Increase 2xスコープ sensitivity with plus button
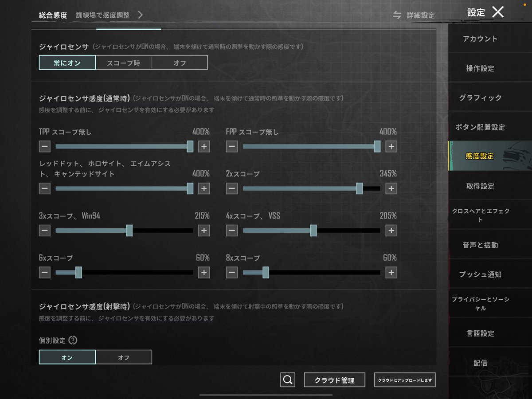The image size is (532, 399). point(391,188)
